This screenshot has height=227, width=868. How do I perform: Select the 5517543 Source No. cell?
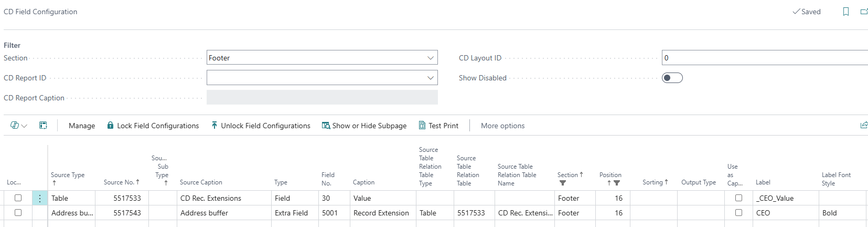pyautogui.click(x=122, y=213)
